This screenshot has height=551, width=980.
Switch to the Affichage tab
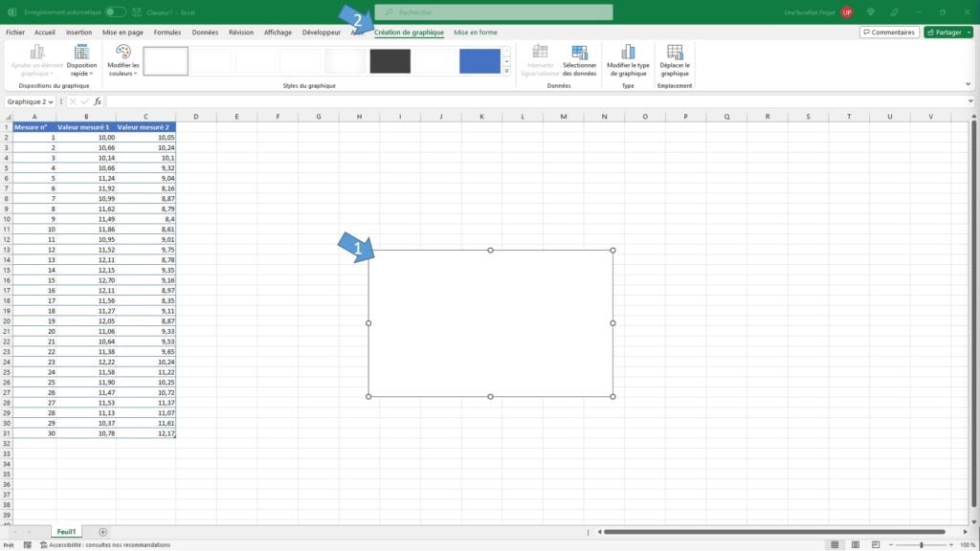coord(278,32)
